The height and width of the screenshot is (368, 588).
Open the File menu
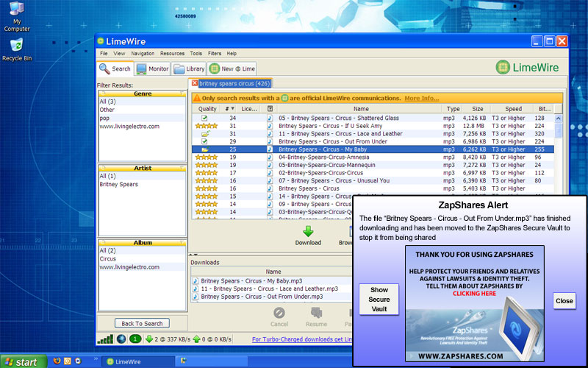point(104,53)
